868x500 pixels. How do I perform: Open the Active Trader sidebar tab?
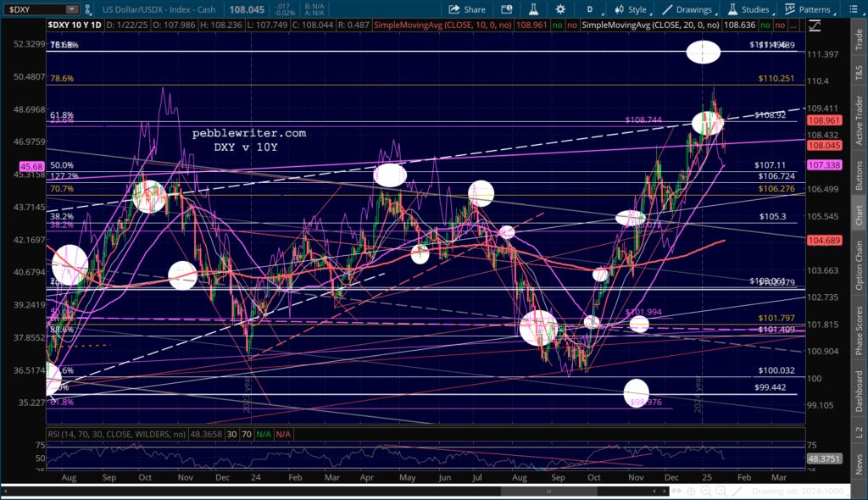[x=859, y=119]
